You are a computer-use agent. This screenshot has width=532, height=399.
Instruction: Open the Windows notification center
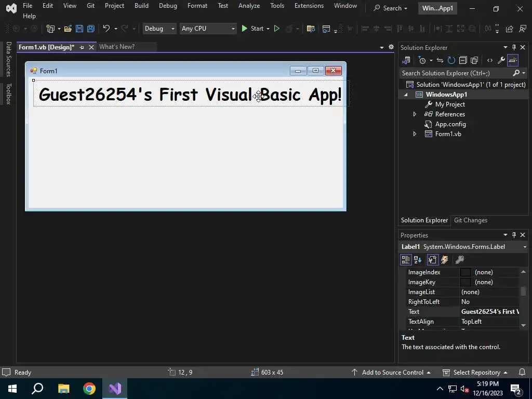(516, 389)
